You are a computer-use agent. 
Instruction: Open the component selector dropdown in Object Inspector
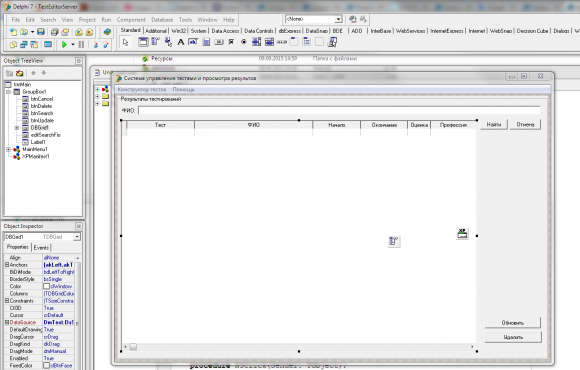click(77, 237)
